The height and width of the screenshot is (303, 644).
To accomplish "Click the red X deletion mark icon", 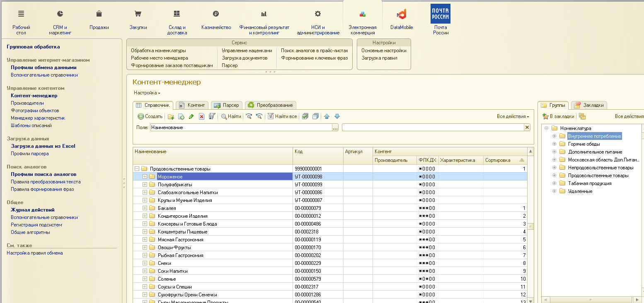I will click(x=202, y=117).
